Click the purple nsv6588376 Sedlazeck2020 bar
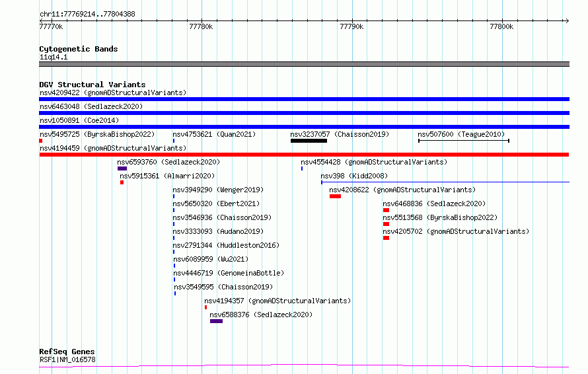 point(217,321)
